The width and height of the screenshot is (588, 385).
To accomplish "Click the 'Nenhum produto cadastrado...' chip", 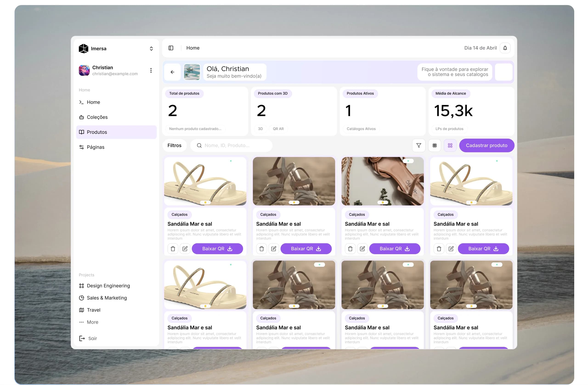I will 195,129.
